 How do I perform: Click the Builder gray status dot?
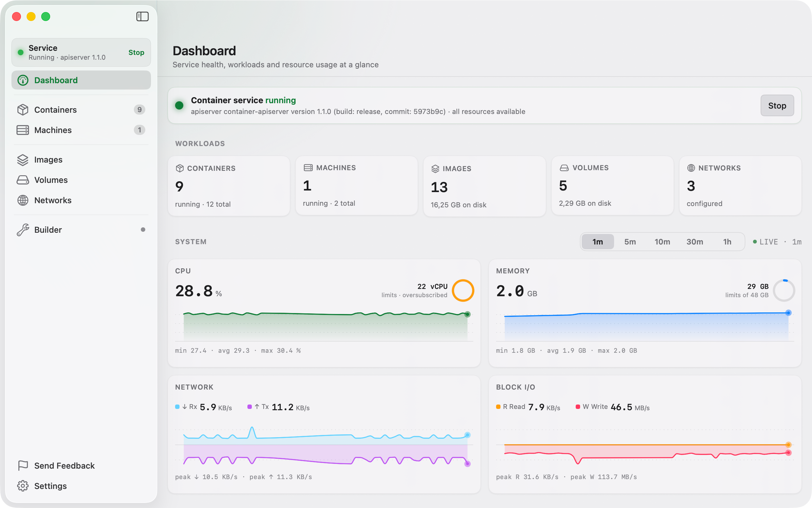pyautogui.click(x=143, y=230)
